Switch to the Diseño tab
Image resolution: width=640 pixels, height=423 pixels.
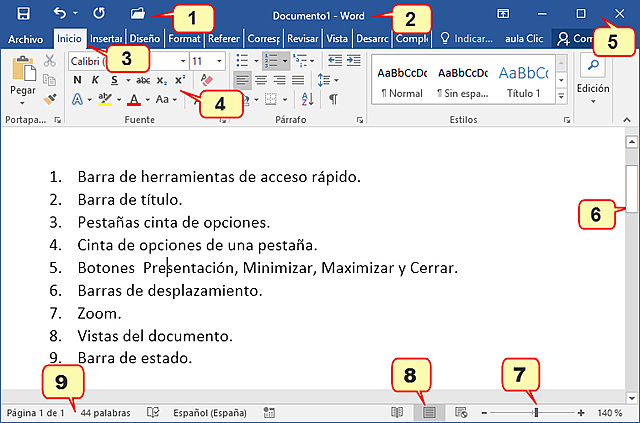[144, 38]
